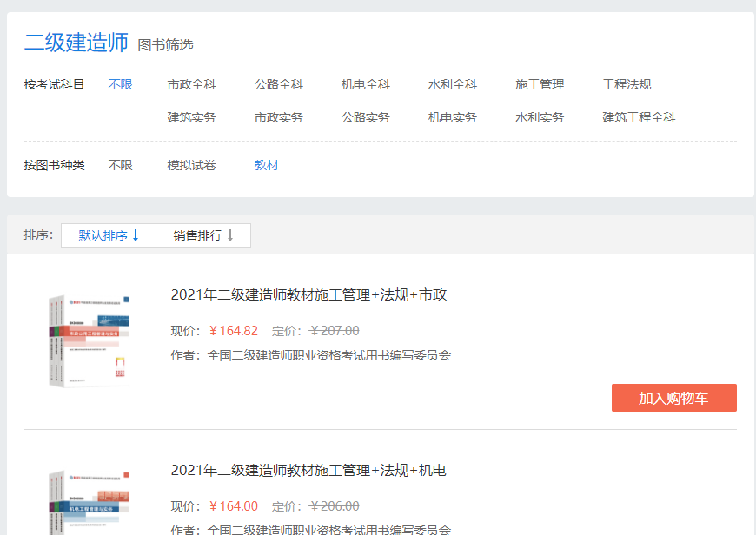This screenshot has width=756, height=535.
Task: Select 不限 for book type
Action: tap(120, 165)
